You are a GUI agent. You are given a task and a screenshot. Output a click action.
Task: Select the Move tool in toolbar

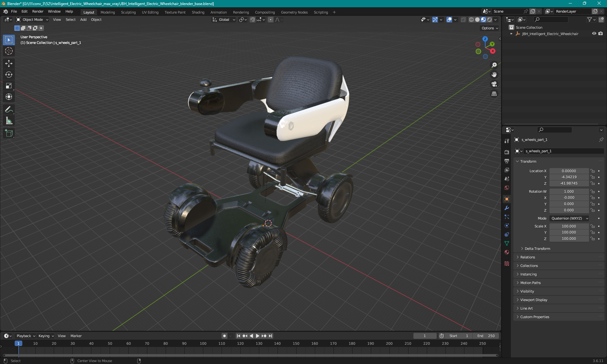9,63
